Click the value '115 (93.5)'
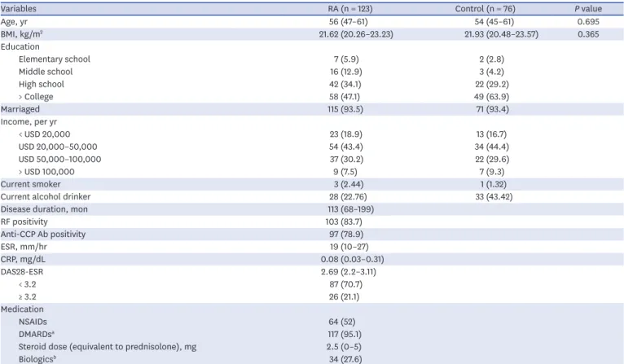This screenshot has height=364, width=624. point(345,109)
